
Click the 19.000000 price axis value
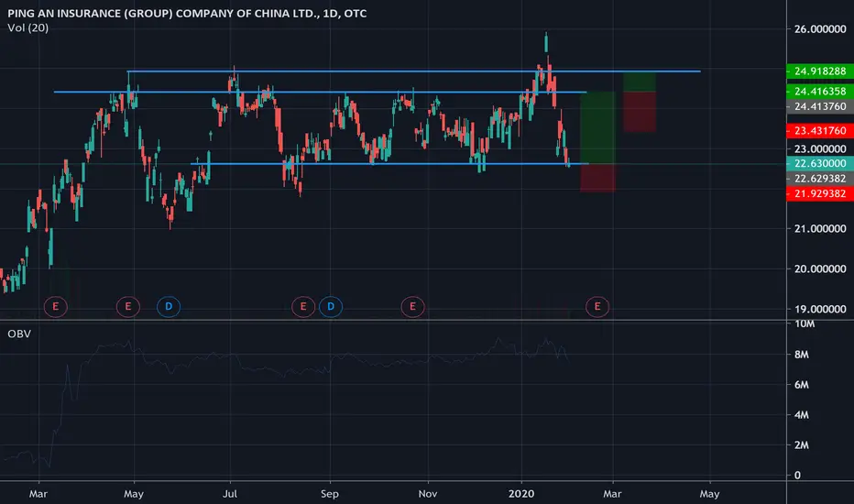820,309
